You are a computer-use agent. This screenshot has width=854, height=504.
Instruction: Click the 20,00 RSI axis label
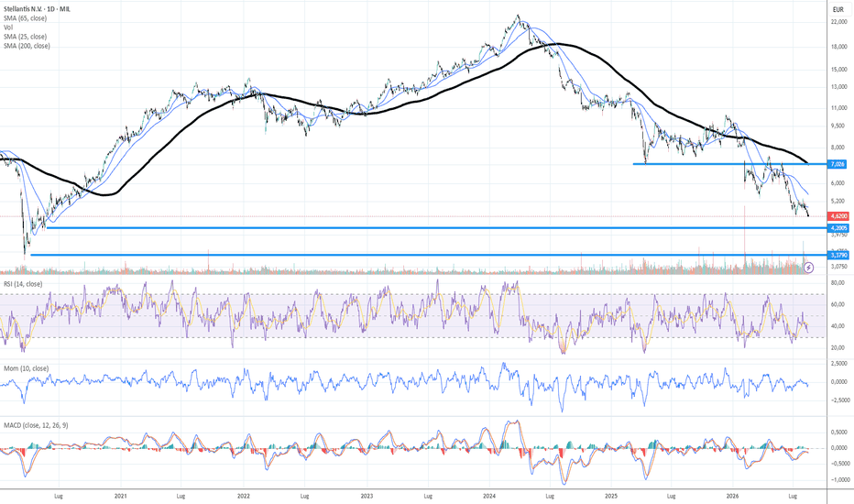[x=838, y=347]
